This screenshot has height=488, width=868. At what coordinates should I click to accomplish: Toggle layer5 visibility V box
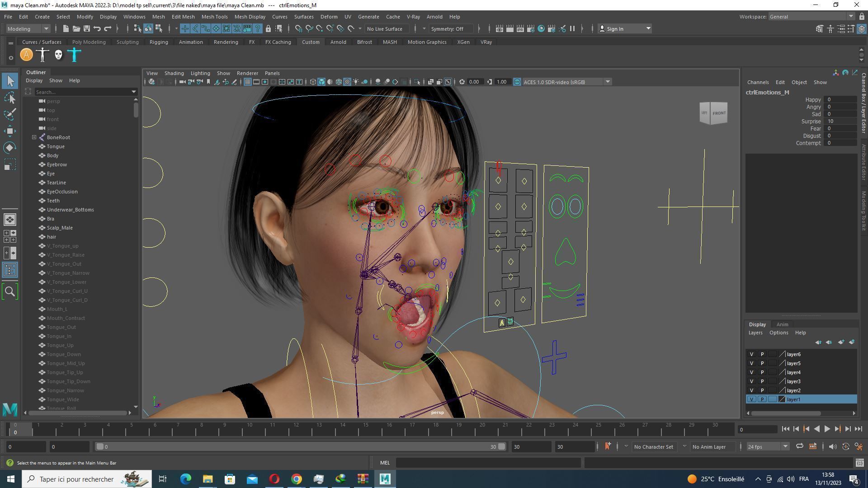751,363
